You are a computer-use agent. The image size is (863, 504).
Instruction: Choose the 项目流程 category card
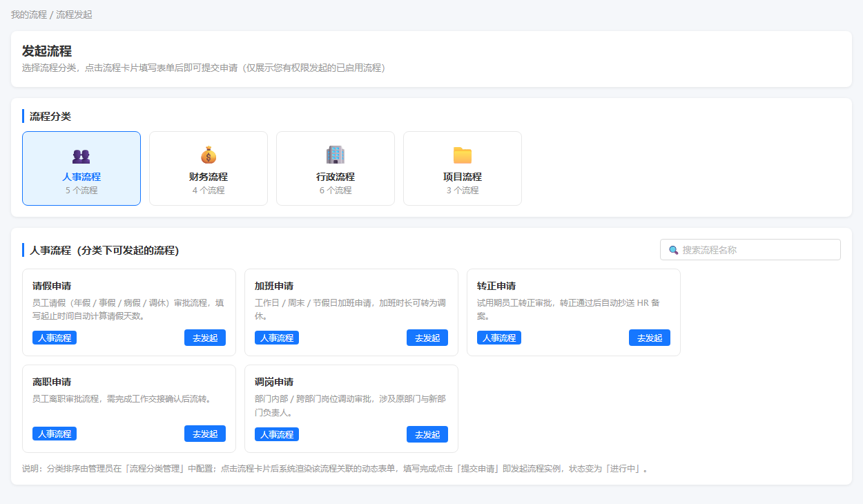[463, 168]
